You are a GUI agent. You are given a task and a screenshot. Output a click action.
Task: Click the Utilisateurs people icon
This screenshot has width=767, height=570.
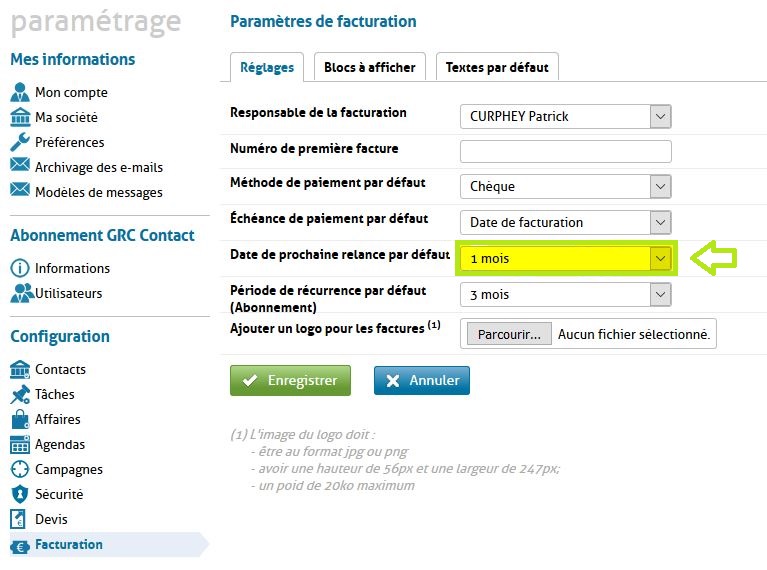[21, 294]
